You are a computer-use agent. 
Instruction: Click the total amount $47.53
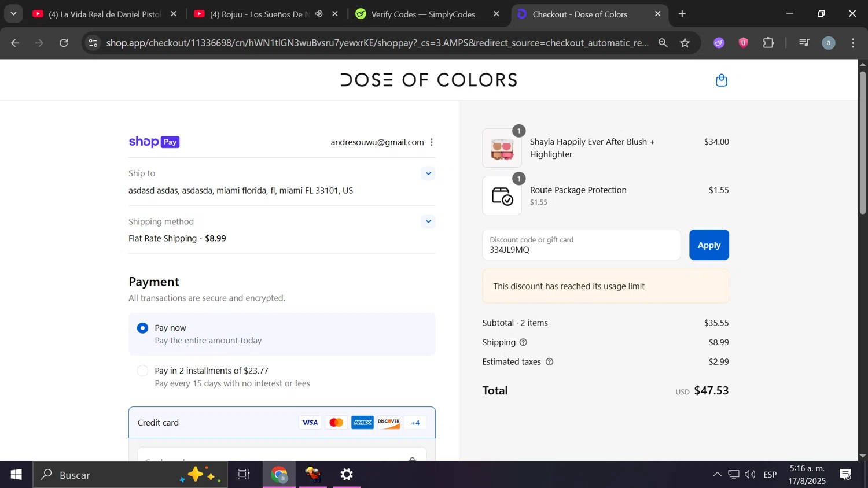[711, 391]
